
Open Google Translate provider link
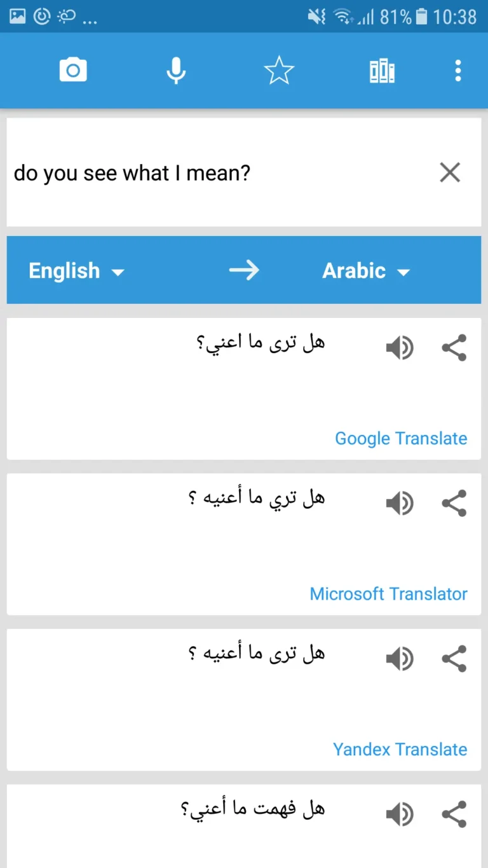click(x=401, y=437)
